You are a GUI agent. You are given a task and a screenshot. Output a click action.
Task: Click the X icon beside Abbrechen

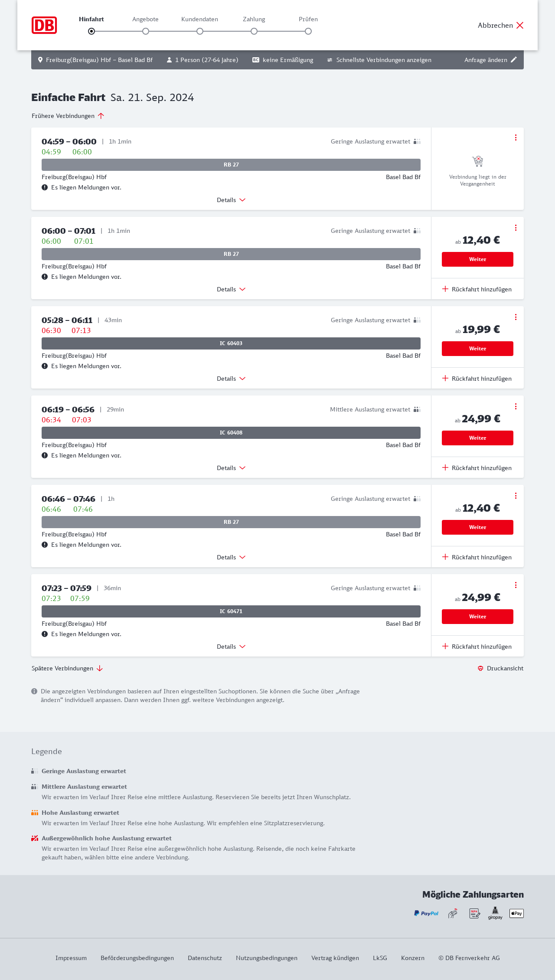pos(520,25)
